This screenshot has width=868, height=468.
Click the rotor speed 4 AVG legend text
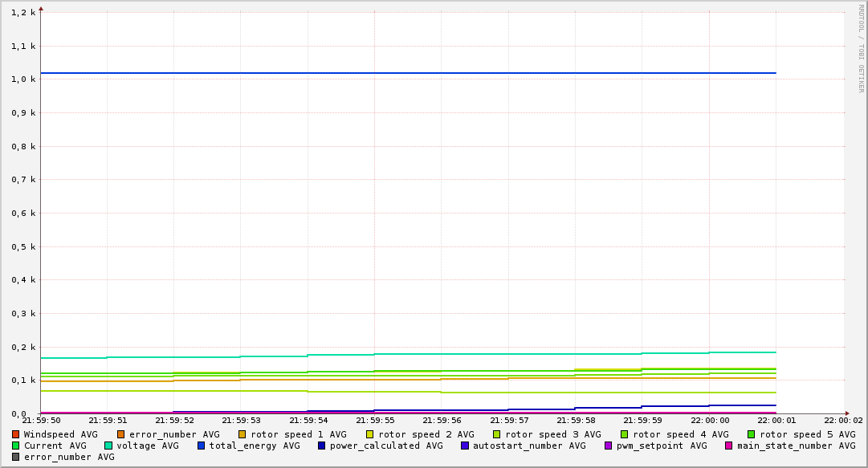(x=680, y=434)
